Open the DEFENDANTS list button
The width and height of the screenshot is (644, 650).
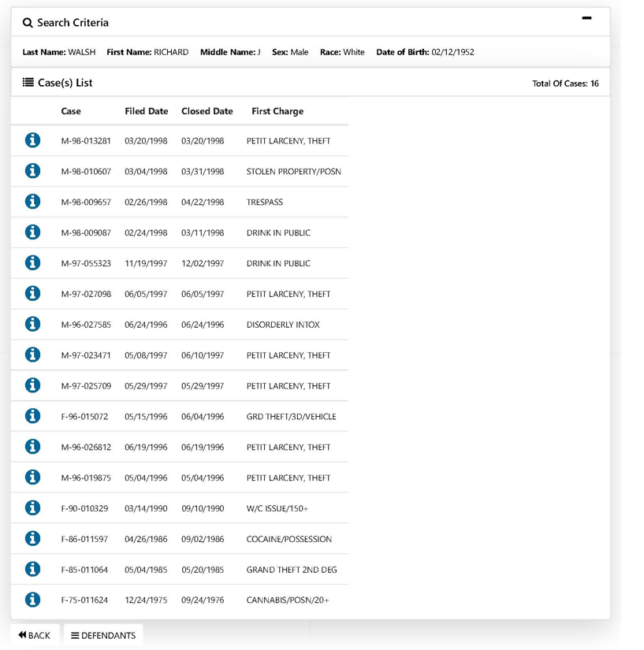coord(103,635)
